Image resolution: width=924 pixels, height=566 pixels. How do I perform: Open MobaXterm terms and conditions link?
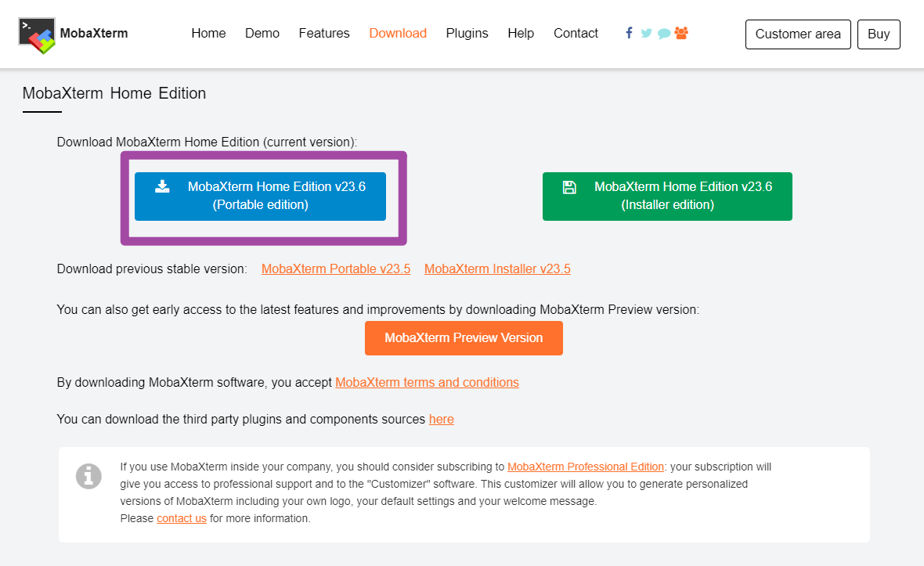click(427, 383)
